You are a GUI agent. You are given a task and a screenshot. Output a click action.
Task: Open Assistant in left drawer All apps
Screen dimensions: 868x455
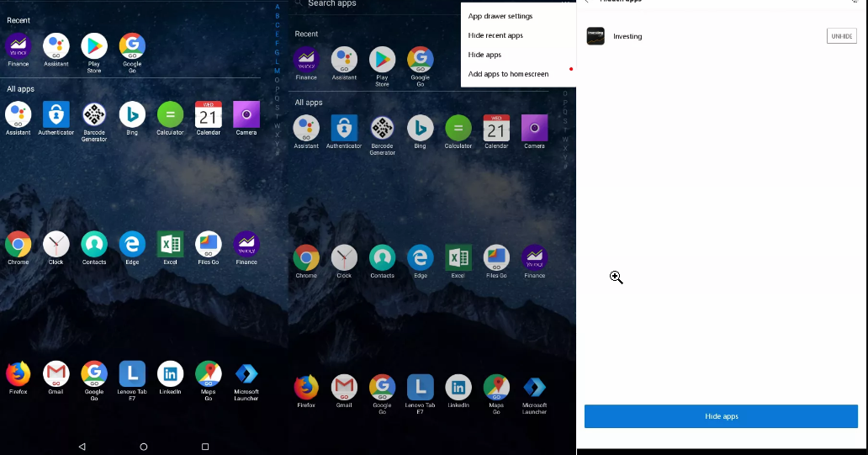19,114
